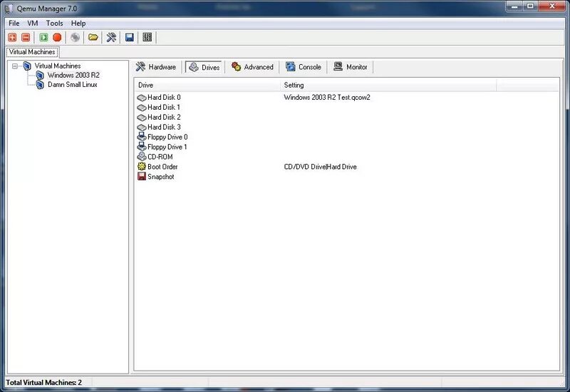Switch to the Console tab

pyautogui.click(x=304, y=67)
